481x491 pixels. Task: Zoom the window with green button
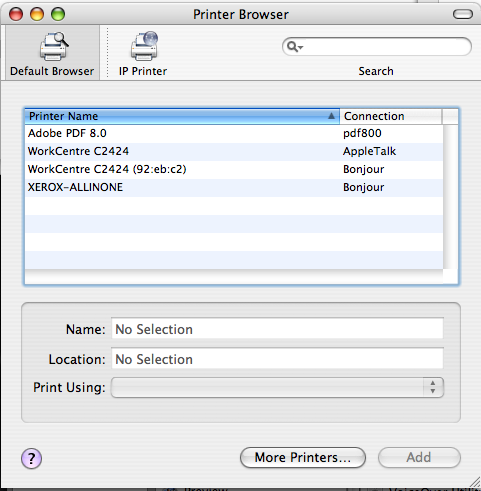(x=58, y=14)
